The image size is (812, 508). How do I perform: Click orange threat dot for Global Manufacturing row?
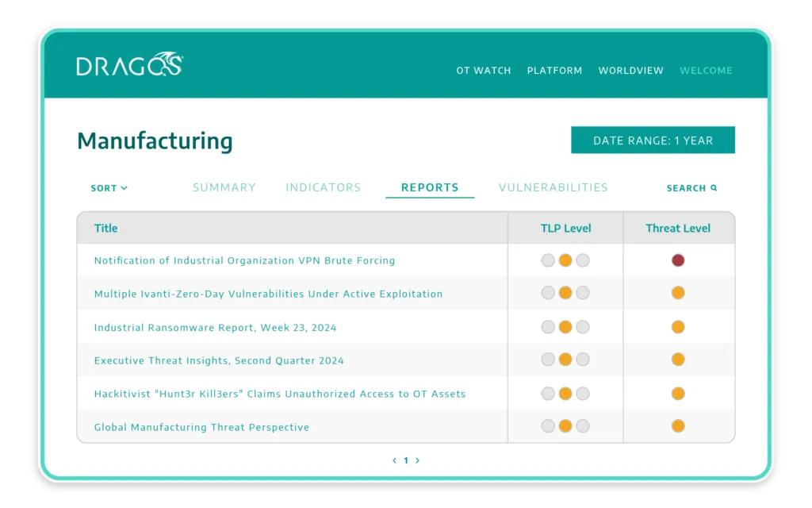678,426
